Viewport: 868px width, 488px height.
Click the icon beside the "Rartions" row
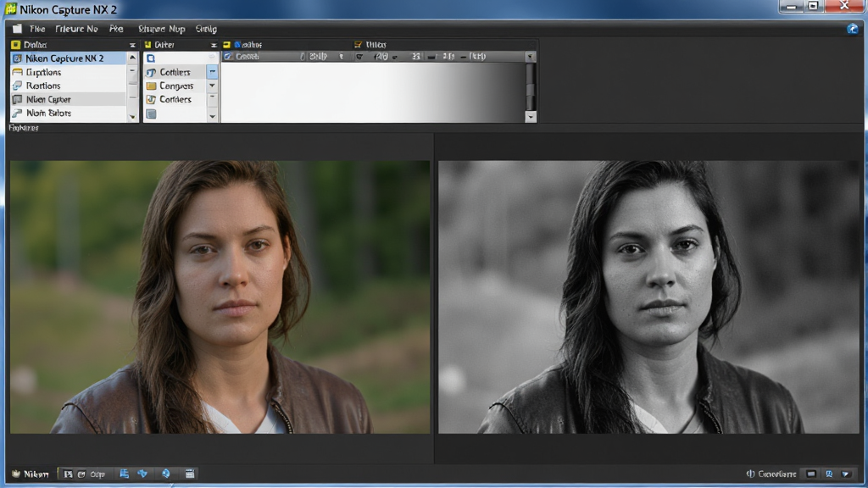click(x=17, y=86)
